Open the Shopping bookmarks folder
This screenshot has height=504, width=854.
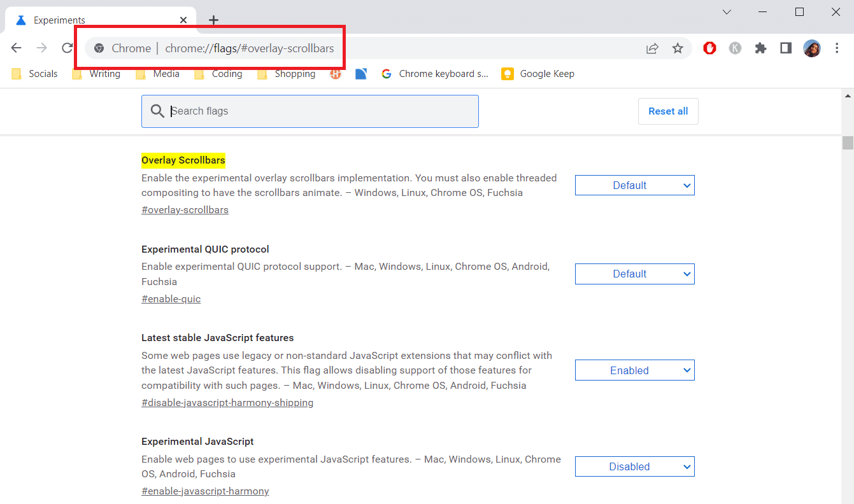pos(286,74)
